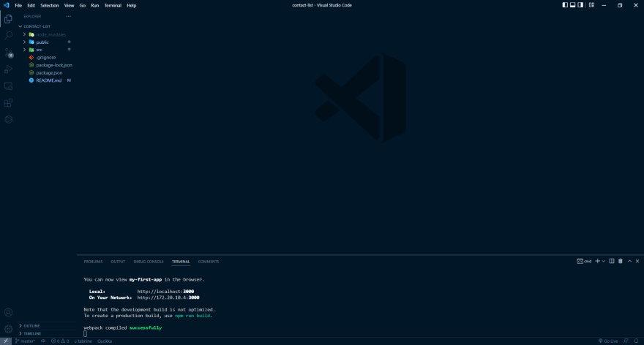Open the Manage gear icon
Image resolution: width=644 pixels, height=345 pixels.
point(8,329)
